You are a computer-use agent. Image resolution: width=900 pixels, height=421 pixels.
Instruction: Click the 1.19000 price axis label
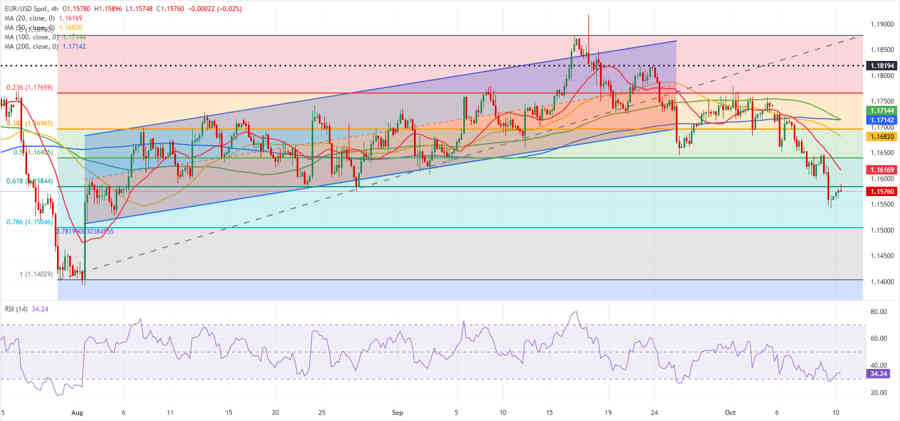881,23
